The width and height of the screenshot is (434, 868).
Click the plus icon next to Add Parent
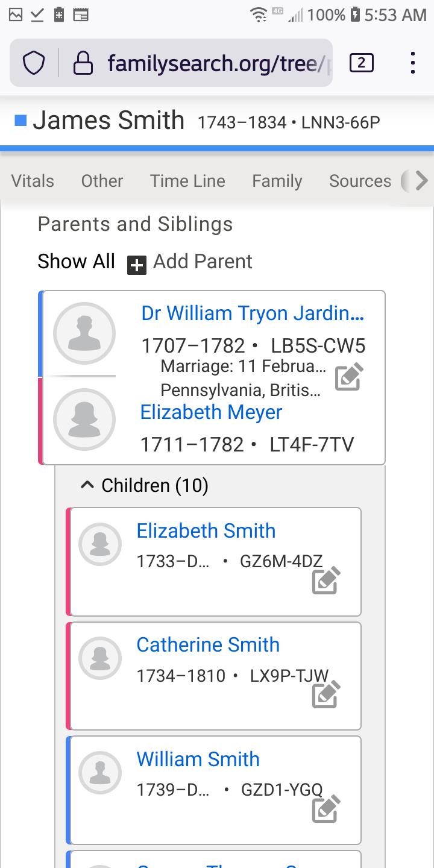pyautogui.click(x=137, y=264)
